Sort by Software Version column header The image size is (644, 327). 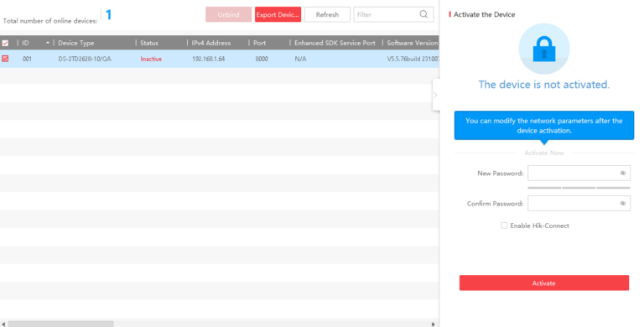coord(412,43)
